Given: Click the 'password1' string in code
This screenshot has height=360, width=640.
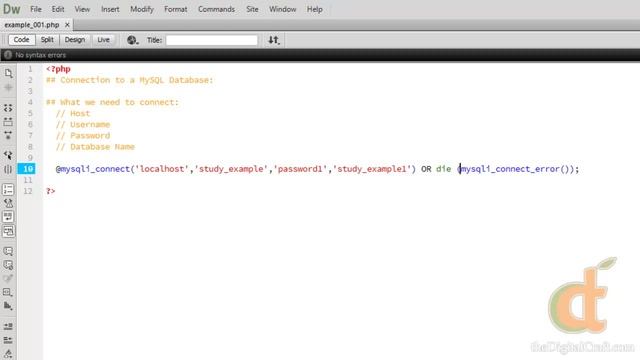Looking at the screenshot, I should click(300, 169).
